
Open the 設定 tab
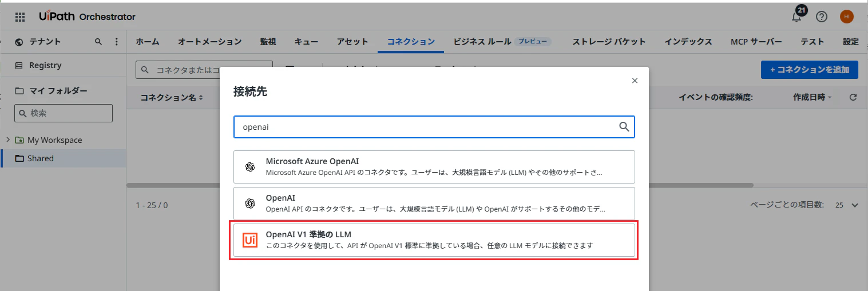tap(851, 42)
